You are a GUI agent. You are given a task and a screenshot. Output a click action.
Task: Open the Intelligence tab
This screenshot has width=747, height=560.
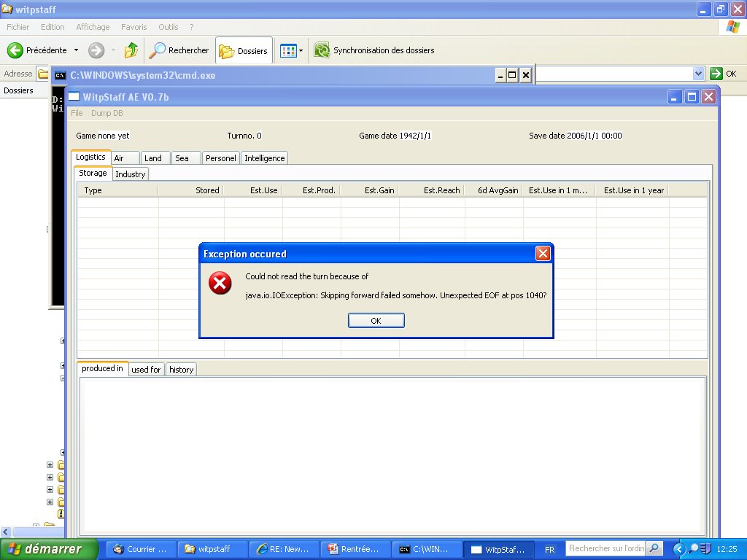pyautogui.click(x=264, y=158)
